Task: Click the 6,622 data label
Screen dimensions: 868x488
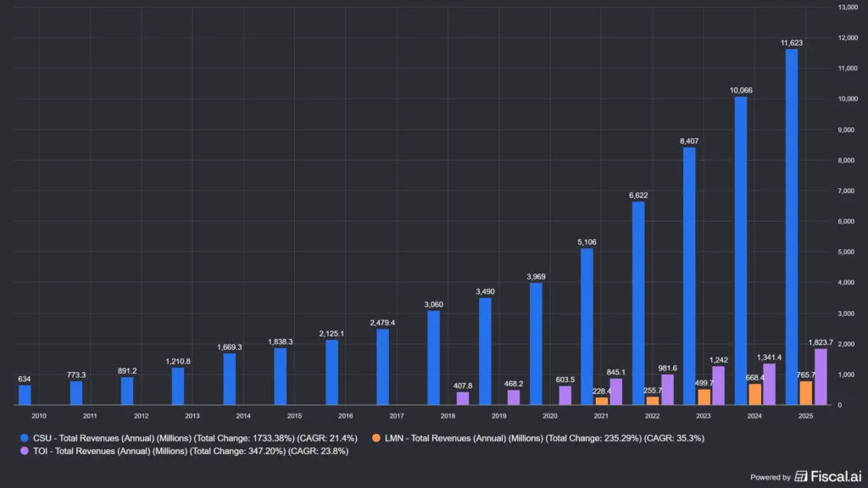Action: [638, 196]
